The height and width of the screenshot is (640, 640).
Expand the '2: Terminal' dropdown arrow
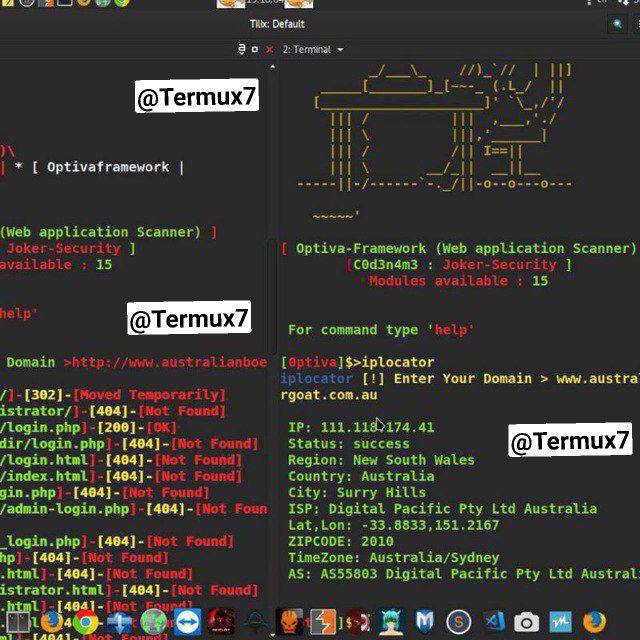340,50
